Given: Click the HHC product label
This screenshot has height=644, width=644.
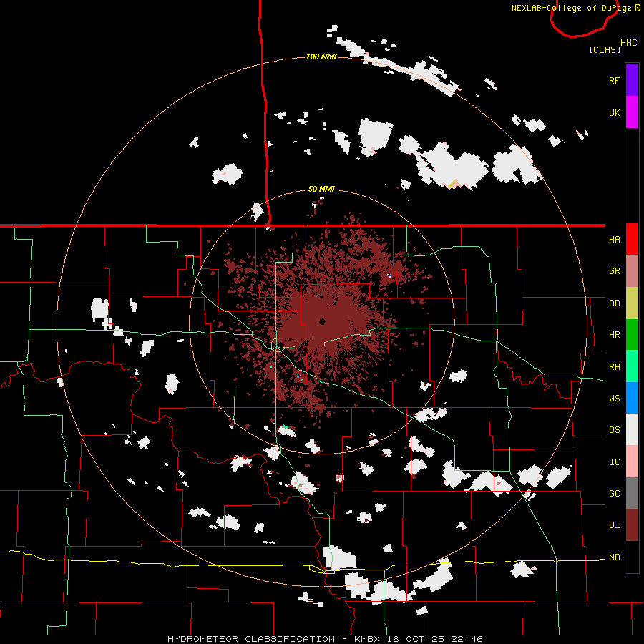Looking at the screenshot, I should 628,43.
